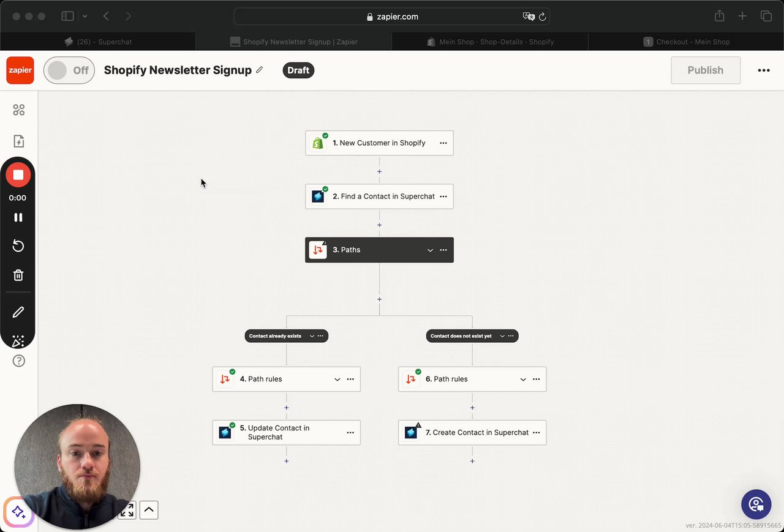Add step below the Paths step
Screen dimensions: 784x532
click(380, 299)
